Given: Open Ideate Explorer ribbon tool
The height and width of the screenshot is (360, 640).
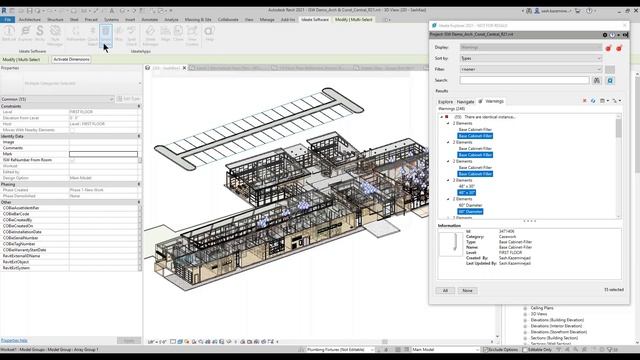Looking at the screenshot, I should (x=25, y=33).
